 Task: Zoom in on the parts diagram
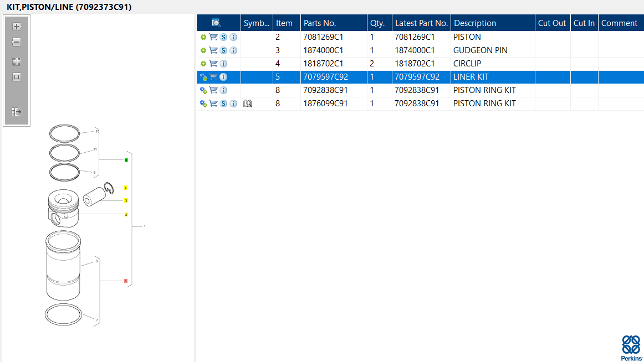(17, 27)
